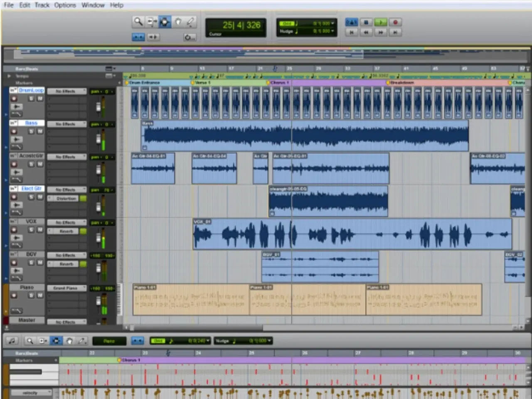Click the Piano track selector in MIDI editor
Image resolution: width=532 pixels, height=399 pixels.
(x=109, y=341)
